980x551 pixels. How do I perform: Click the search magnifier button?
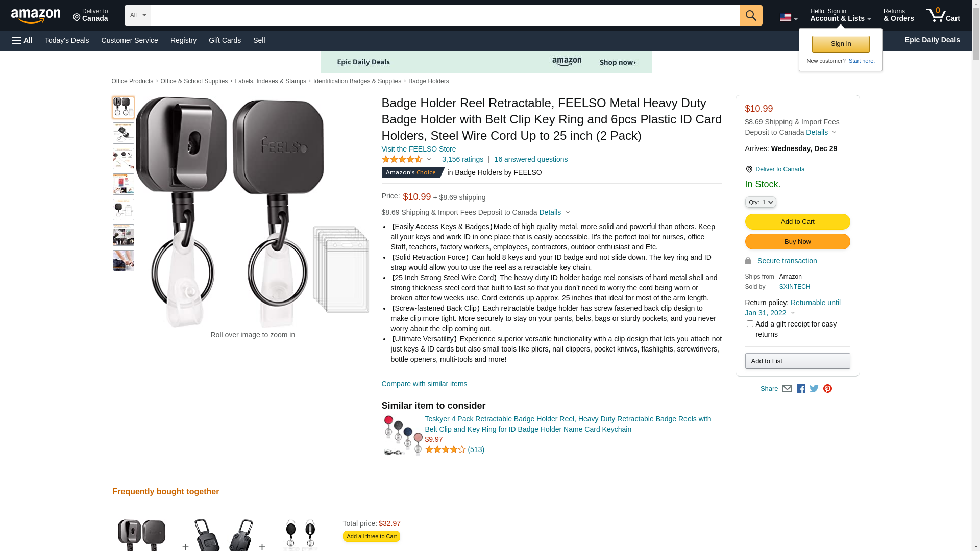pyautogui.click(x=750, y=15)
